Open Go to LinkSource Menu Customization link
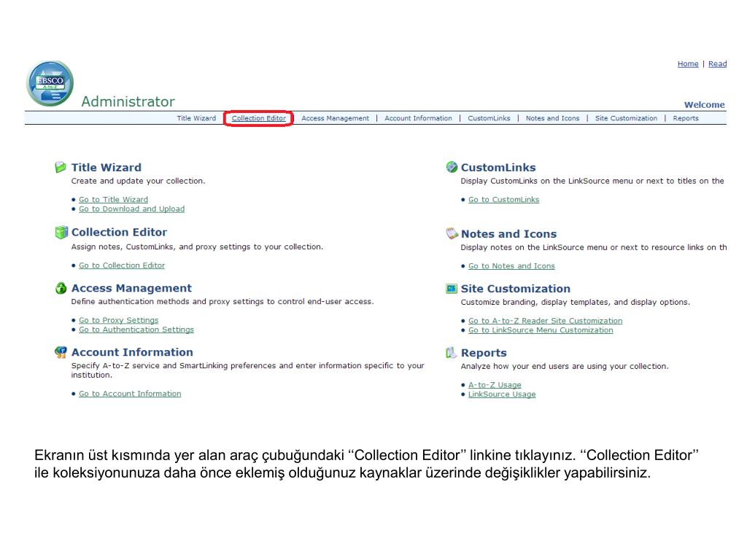This screenshot has height=560, width=747. click(541, 330)
